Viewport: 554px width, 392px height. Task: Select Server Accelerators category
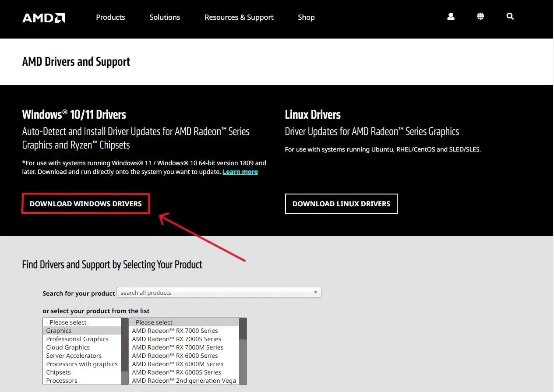pyautogui.click(x=74, y=356)
